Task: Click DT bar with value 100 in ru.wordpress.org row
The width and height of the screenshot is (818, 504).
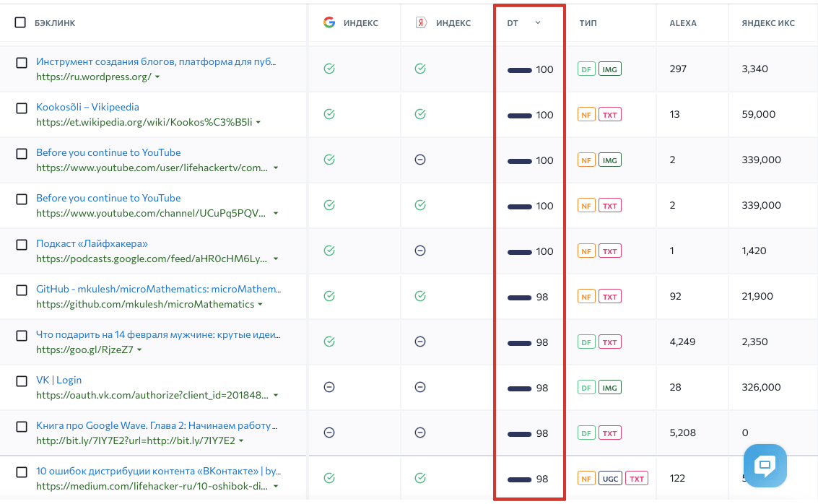Action: 520,70
